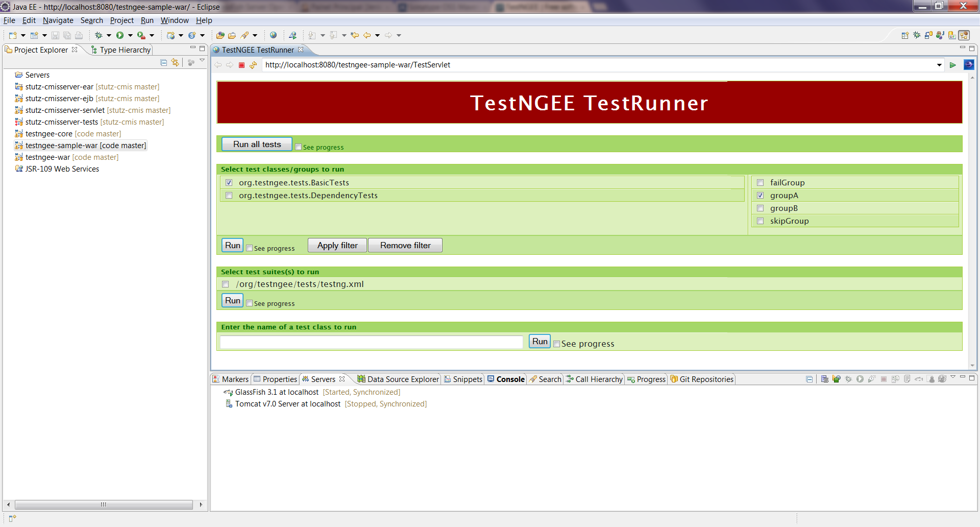Publish changes to the server
This screenshot has width=980, height=527.
tap(894, 379)
